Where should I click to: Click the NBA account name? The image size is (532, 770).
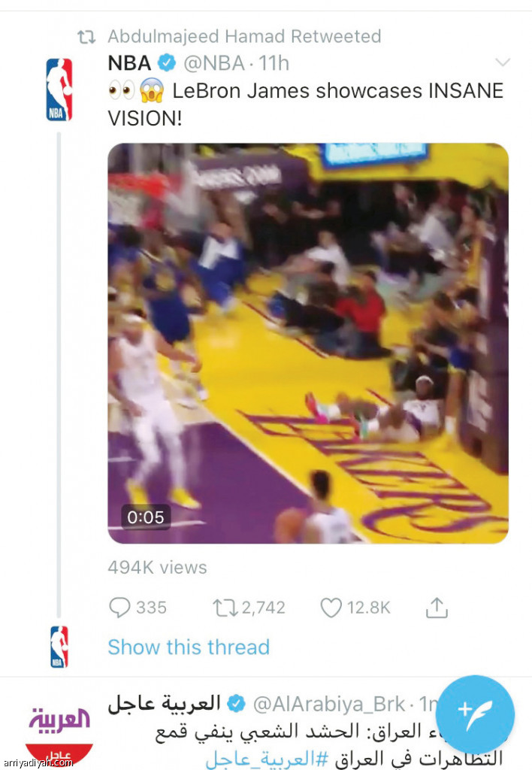tap(130, 62)
